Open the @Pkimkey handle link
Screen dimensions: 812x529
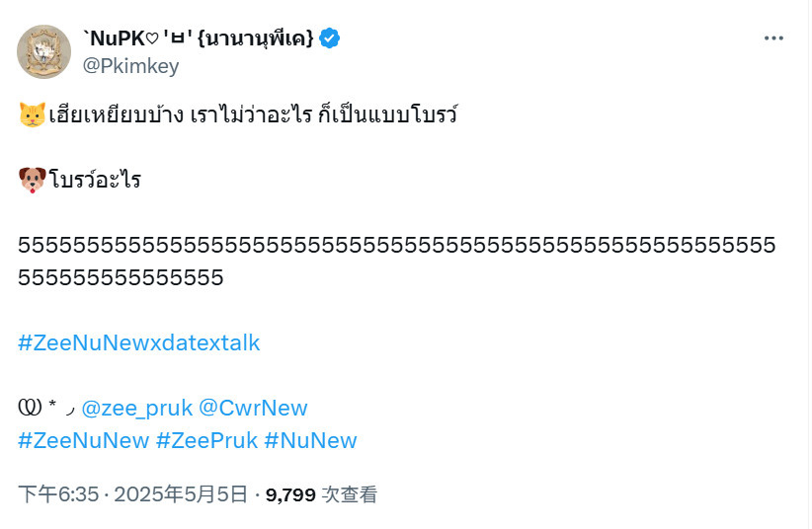point(131,66)
